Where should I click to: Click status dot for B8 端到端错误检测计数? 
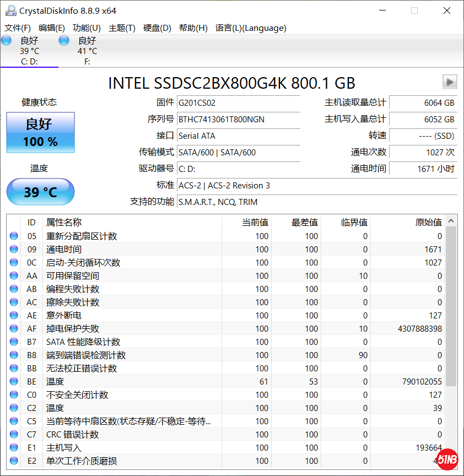(x=14, y=355)
